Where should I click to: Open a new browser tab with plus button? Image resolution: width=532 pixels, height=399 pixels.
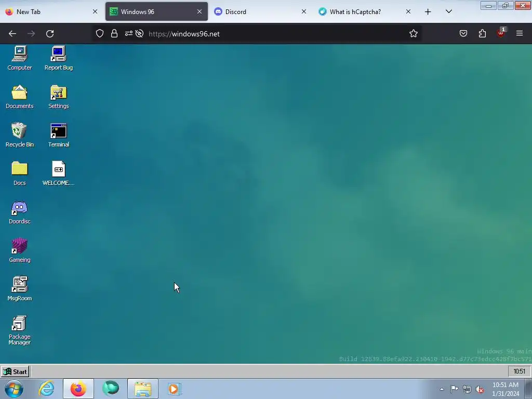[428, 11]
